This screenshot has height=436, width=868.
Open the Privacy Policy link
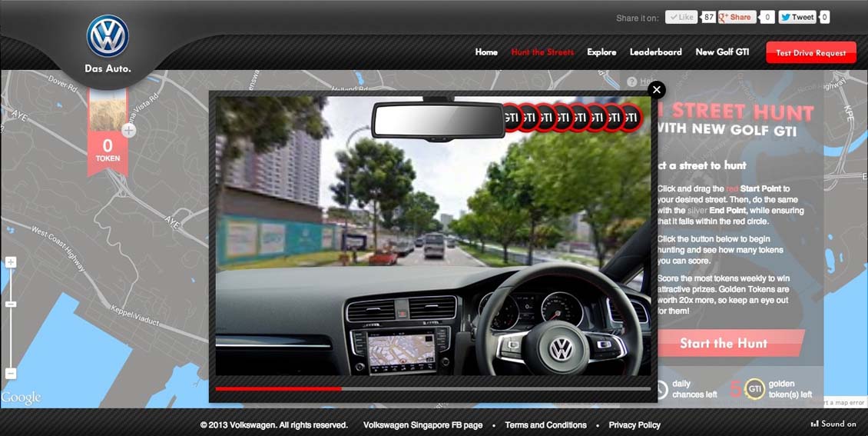[634, 425]
